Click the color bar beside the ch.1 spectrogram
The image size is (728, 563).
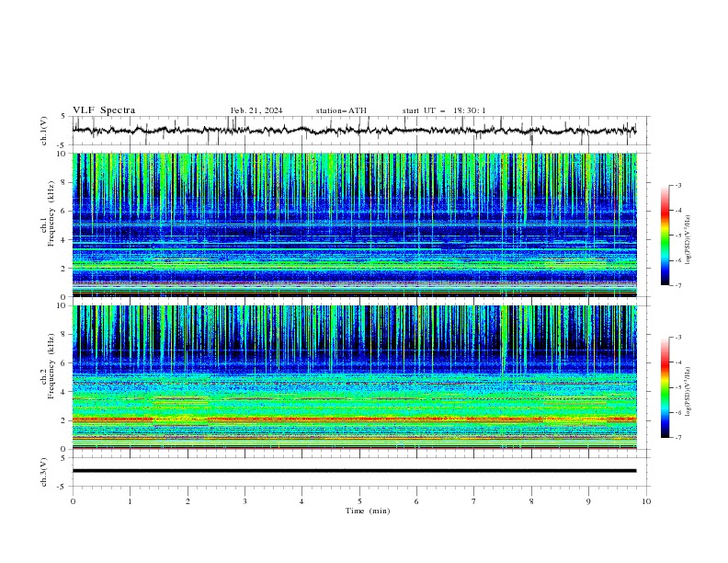665,235
